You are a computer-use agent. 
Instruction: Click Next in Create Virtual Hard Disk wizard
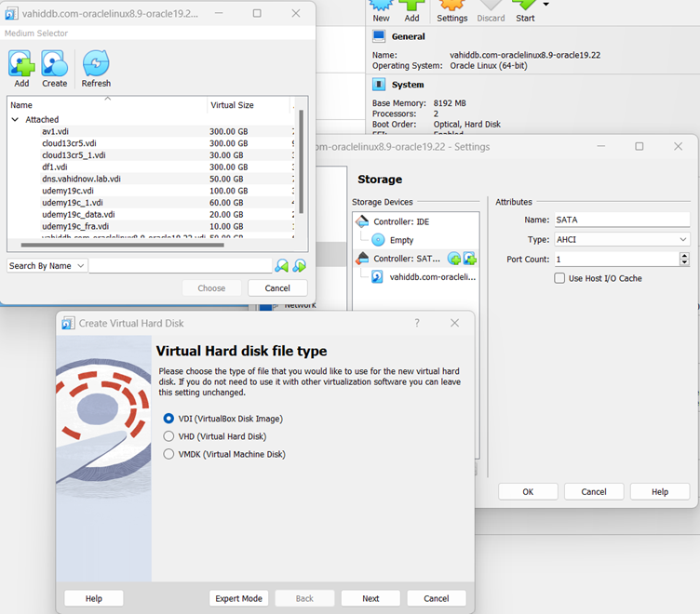coord(370,598)
